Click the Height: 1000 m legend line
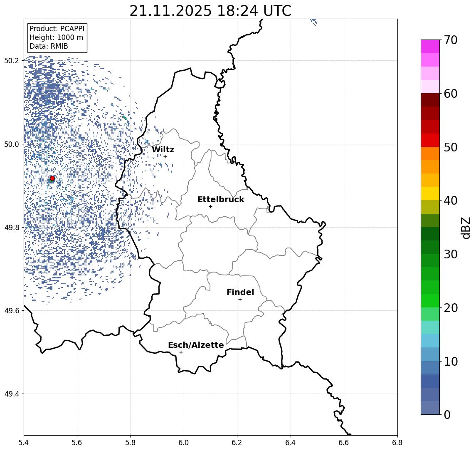Image resolution: width=476 pixels, height=451 pixels. 56,37
